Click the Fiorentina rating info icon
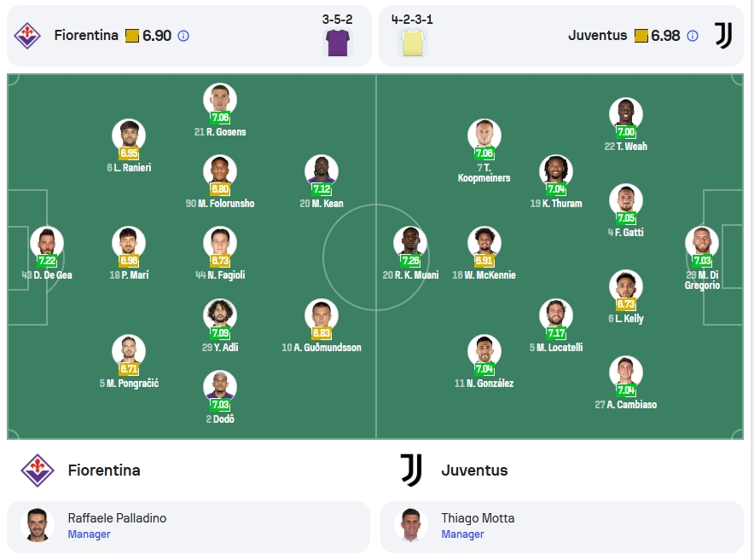Image resolution: width=754 pixels, height=560 pixels. (x=183, y=36)
